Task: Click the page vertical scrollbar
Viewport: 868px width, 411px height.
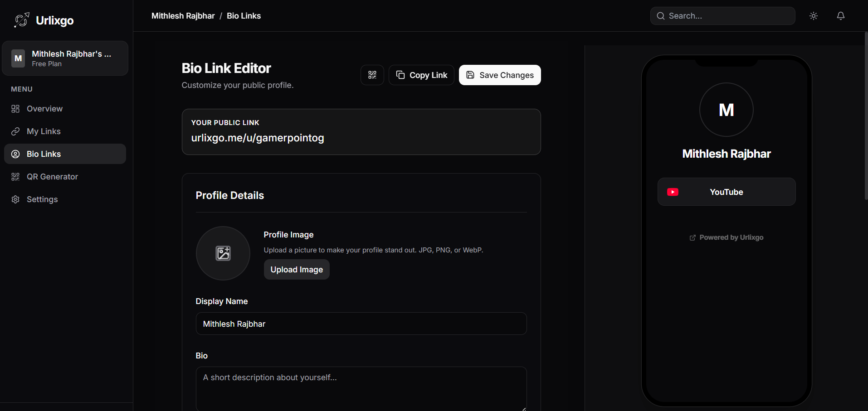Action: (866, 116)
